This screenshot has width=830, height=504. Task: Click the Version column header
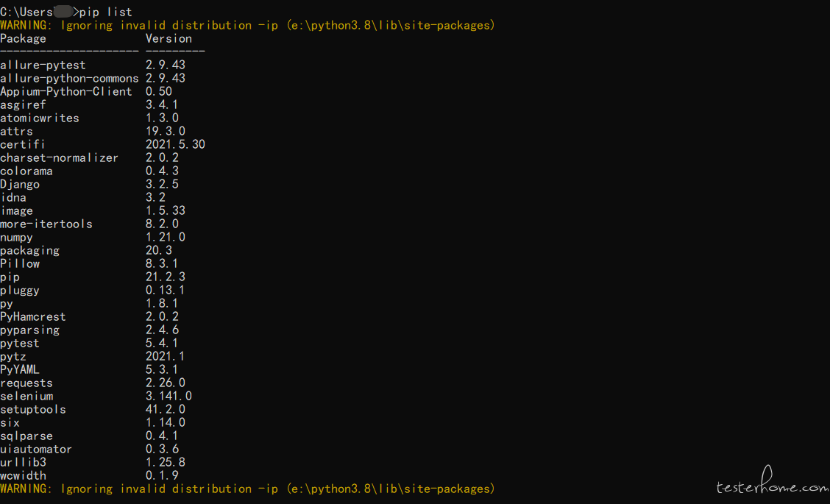[169, 39]
